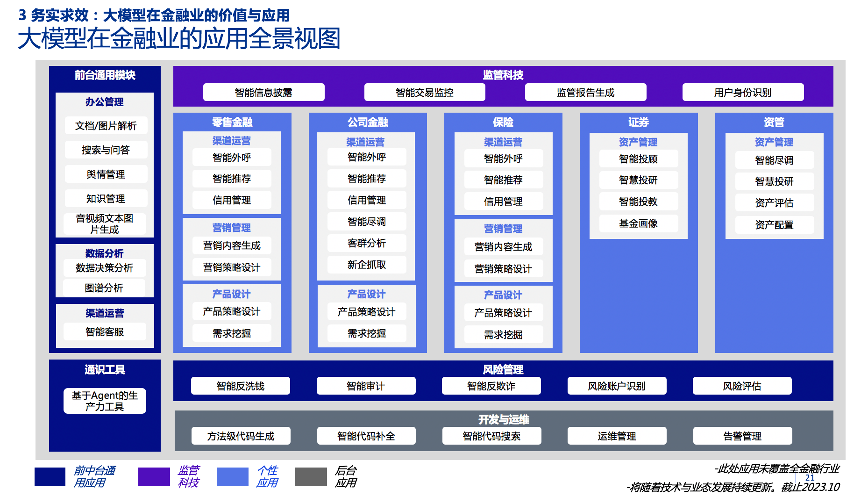Select 智能尽调 in the 资管 column
Viewport: 868px width, 504px height.
pos(775,160)
